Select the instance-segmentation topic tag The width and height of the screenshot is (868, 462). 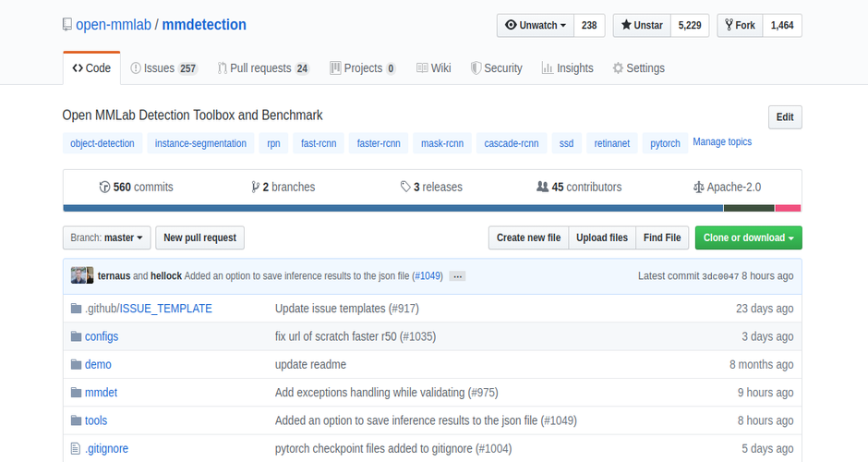pyautogui.click(x=200, y=143)
